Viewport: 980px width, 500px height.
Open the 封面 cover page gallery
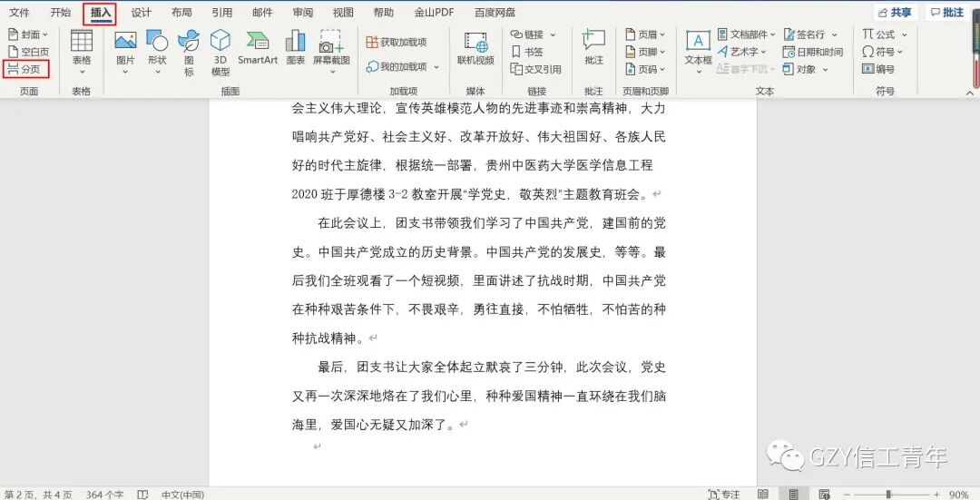pos(28,34)
